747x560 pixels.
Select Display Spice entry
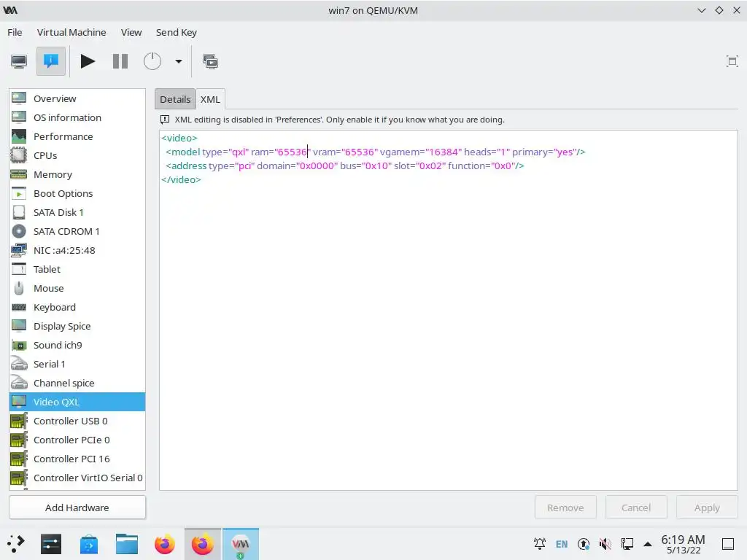pos(77,326)
